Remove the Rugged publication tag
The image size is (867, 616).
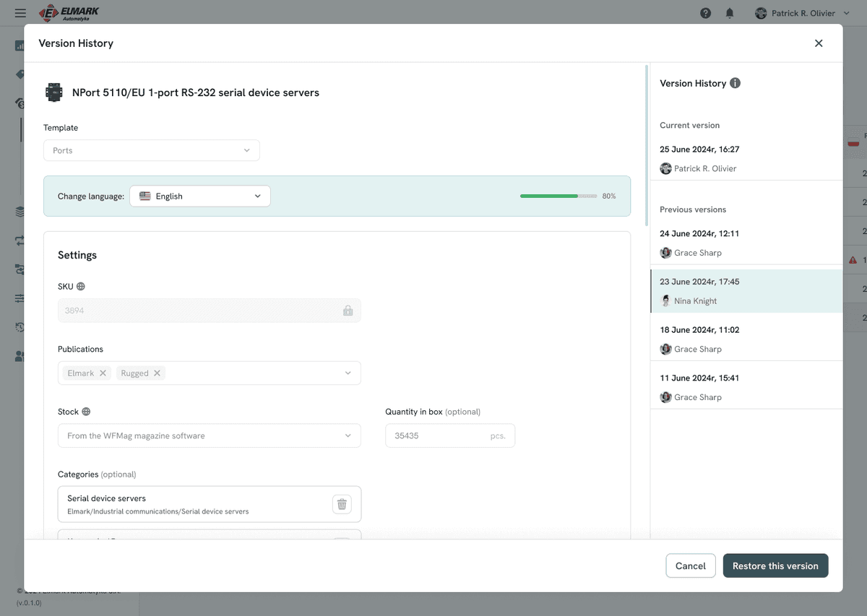157,373
